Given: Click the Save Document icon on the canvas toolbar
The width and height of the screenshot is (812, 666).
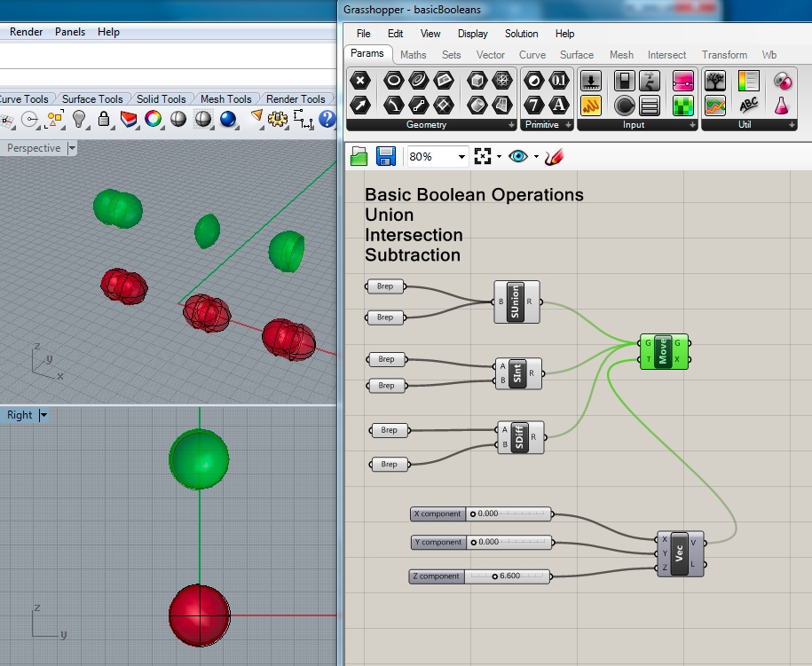Looking at the screenshot, I should (385, 156).
